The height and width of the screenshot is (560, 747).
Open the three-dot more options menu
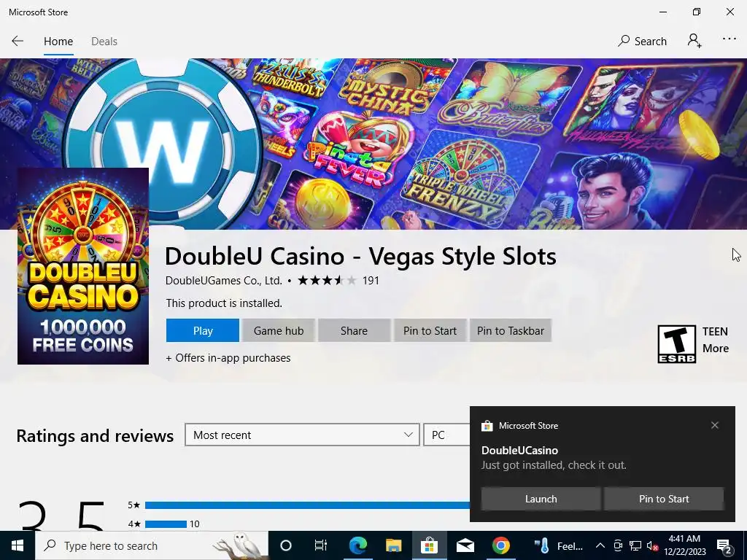point(729,39)
